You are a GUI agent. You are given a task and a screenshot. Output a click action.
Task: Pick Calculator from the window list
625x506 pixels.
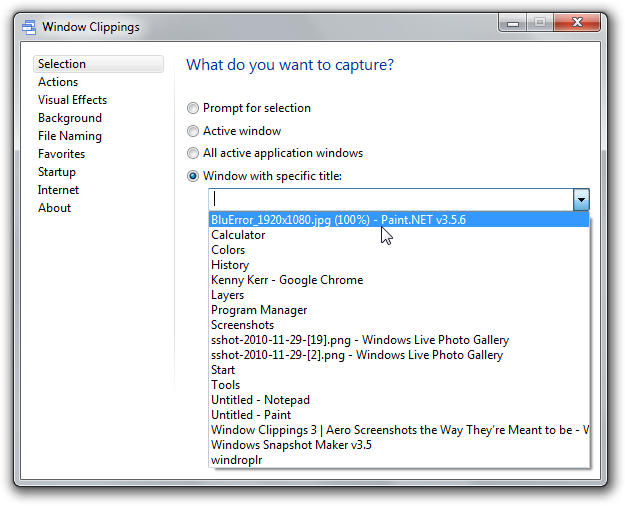pyautogui.click(x=399, y=235)
